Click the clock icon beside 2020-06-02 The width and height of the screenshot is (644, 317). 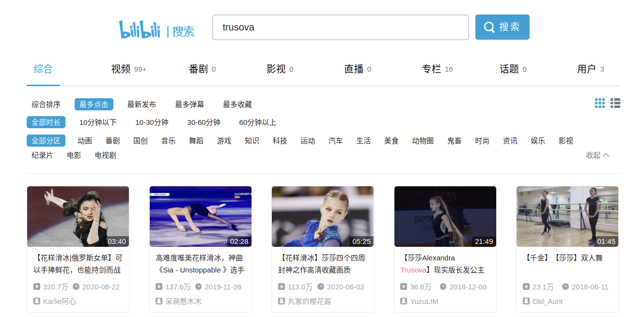click(321, 287)
